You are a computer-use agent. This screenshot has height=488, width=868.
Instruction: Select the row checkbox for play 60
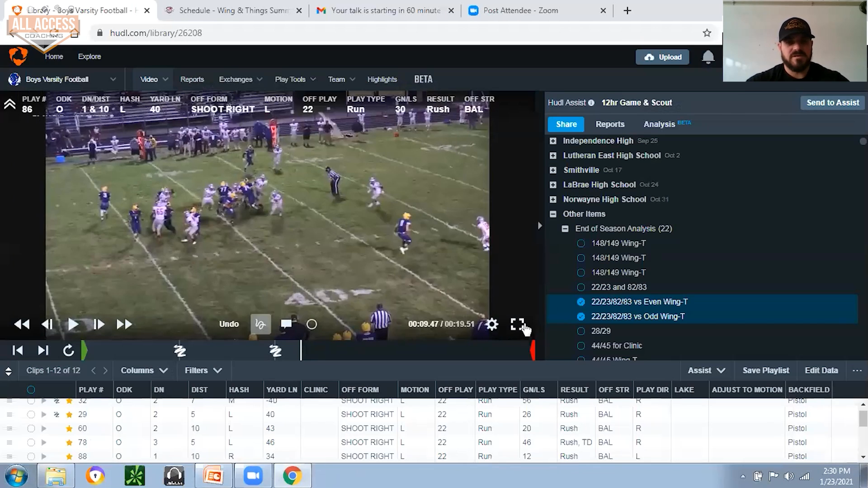(31, 428)
